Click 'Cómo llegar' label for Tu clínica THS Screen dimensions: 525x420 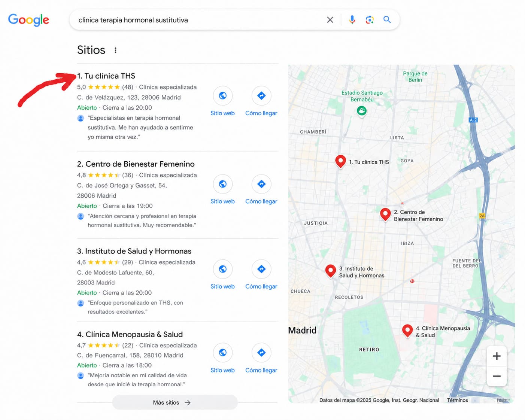(261, 113)
